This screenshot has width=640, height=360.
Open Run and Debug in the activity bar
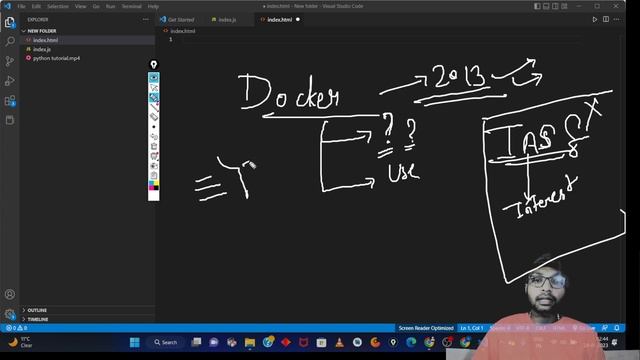click(x=10, y=81)
